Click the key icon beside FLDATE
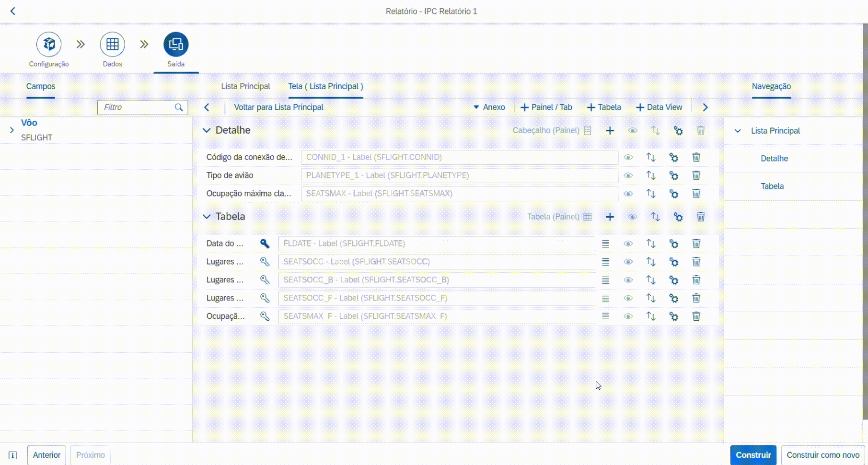 pyautogui.click(x=265, y=244)
